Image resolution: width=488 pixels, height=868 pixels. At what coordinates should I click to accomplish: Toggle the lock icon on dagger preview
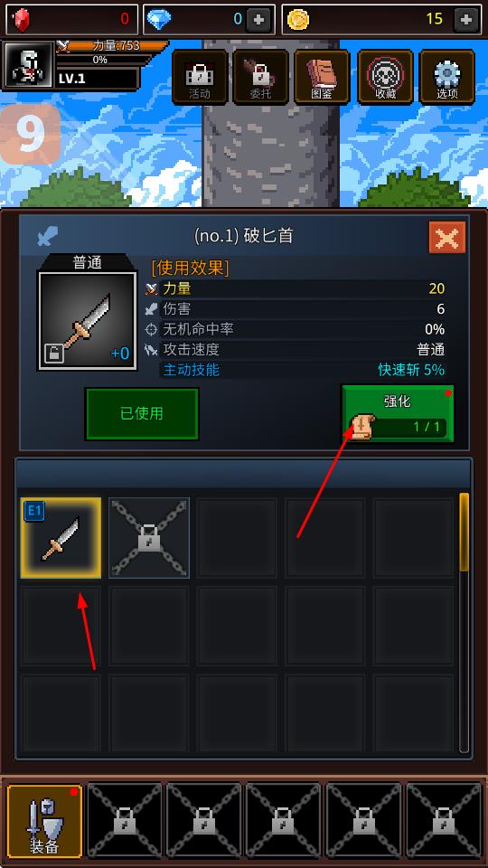point(53,354)
